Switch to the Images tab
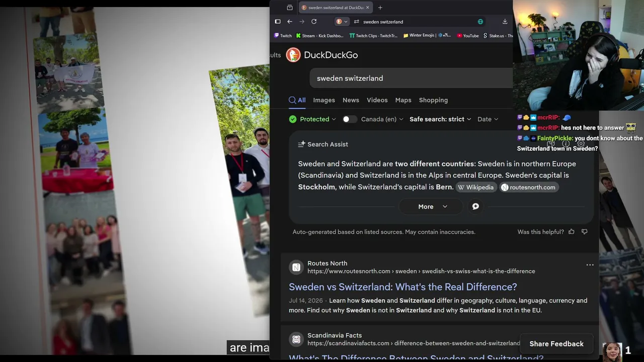Image resolution: width=644 pixels, height=362 pixels. pyautogui.click(x=324, y=100)
